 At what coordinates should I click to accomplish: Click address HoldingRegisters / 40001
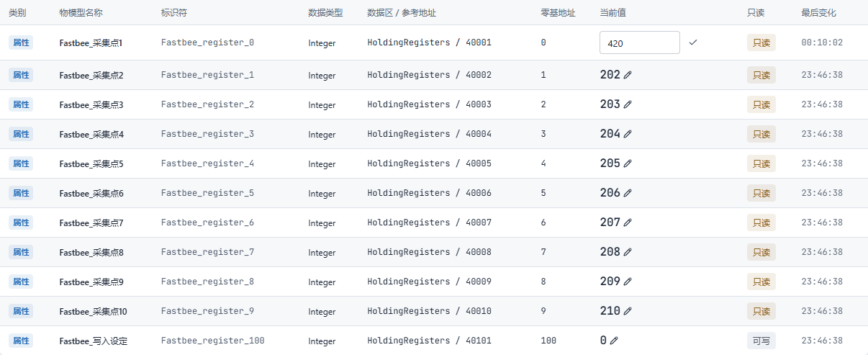[x=429, y=42]
